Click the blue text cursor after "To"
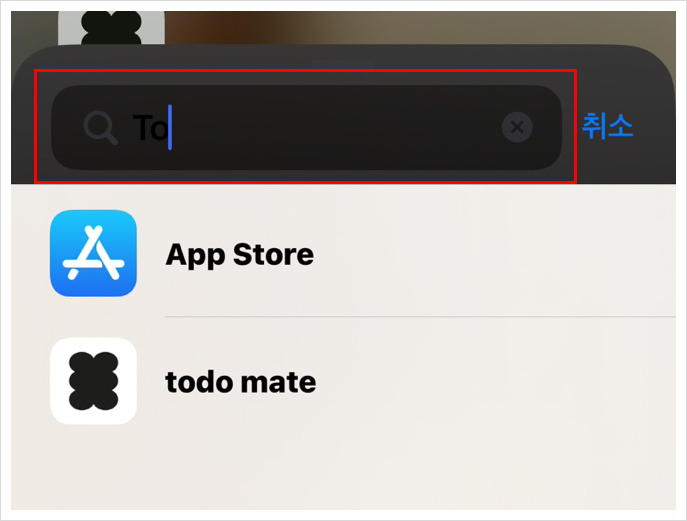This screenshot has height=521, width=687. (x=170, y=128)
